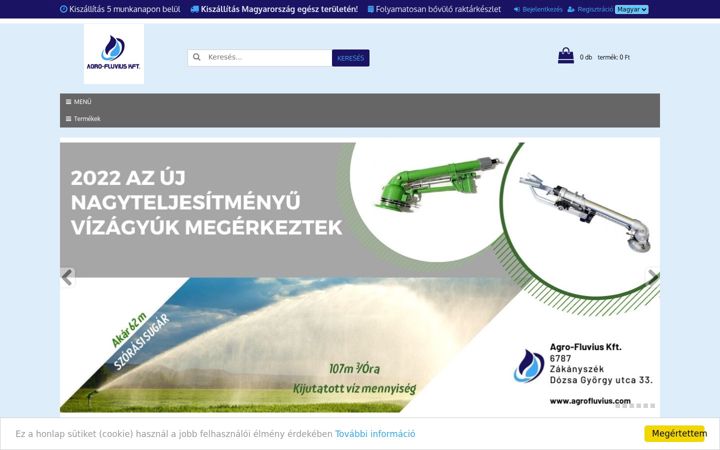Advance to the next banner slide arrow
Image resolution: width=720 pixels, height=450 pixels.
tap(652, 277)
